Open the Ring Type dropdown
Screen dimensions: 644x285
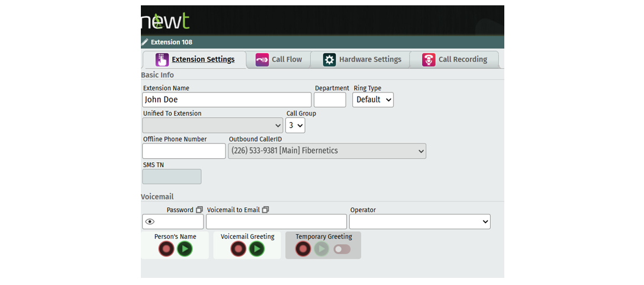(x=373, y=100)
